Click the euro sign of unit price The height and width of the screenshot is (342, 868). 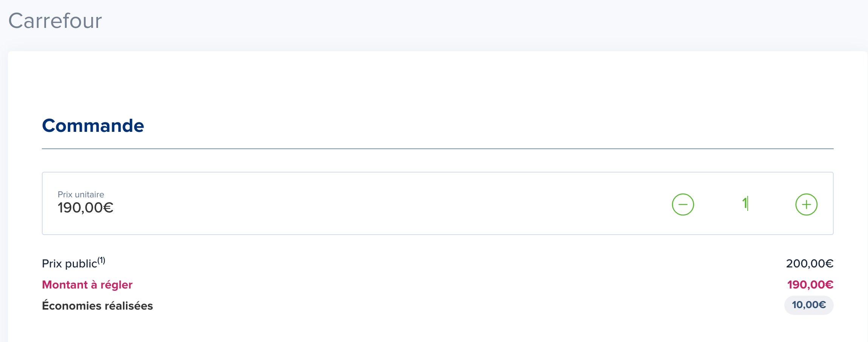coord(109,208)
